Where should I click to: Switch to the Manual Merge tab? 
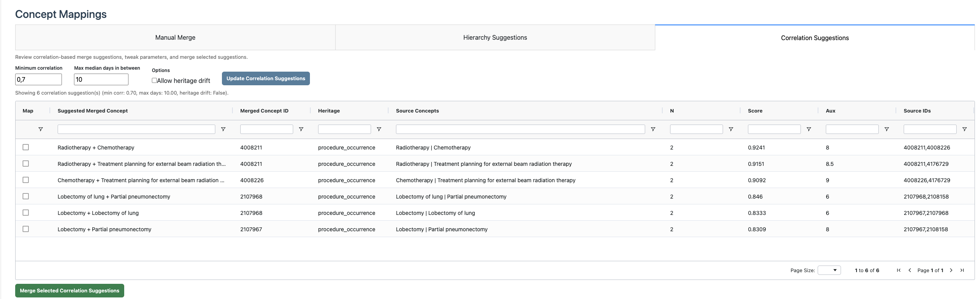175,38
